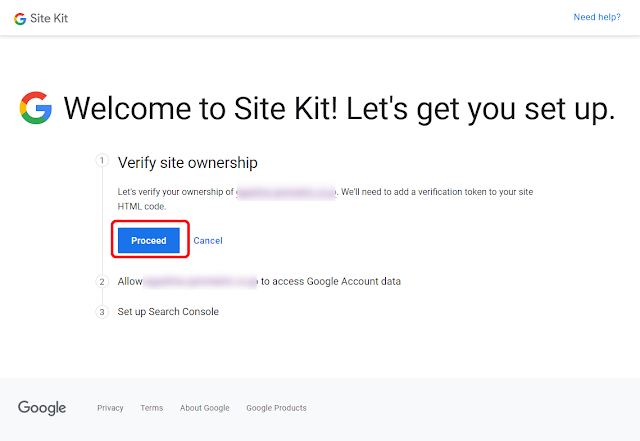Click the Verify site ownership heading
The image size is (640, 441).
pos(188,163)
